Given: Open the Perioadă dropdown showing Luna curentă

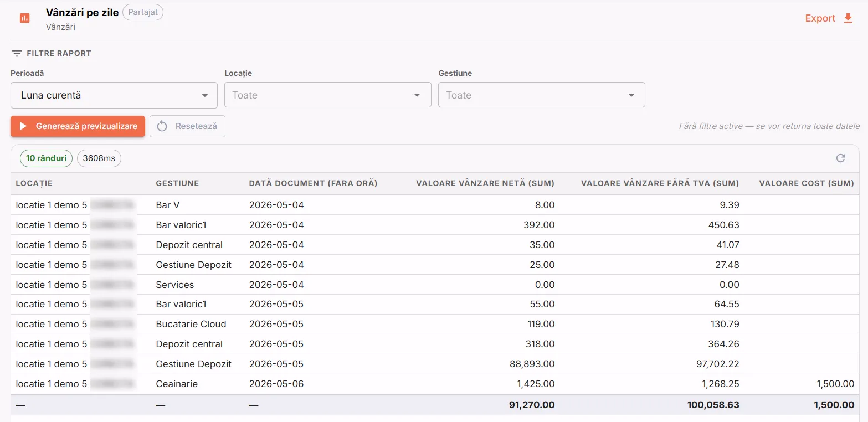Looking at the screenshot, I should 114,95.
